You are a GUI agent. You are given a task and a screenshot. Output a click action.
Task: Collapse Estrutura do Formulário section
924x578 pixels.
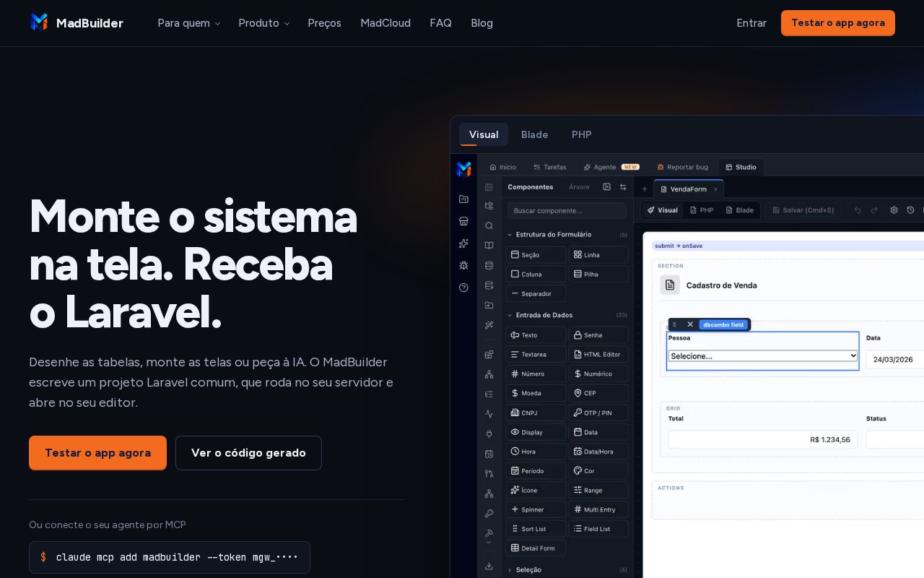click(x=567, y=235)
